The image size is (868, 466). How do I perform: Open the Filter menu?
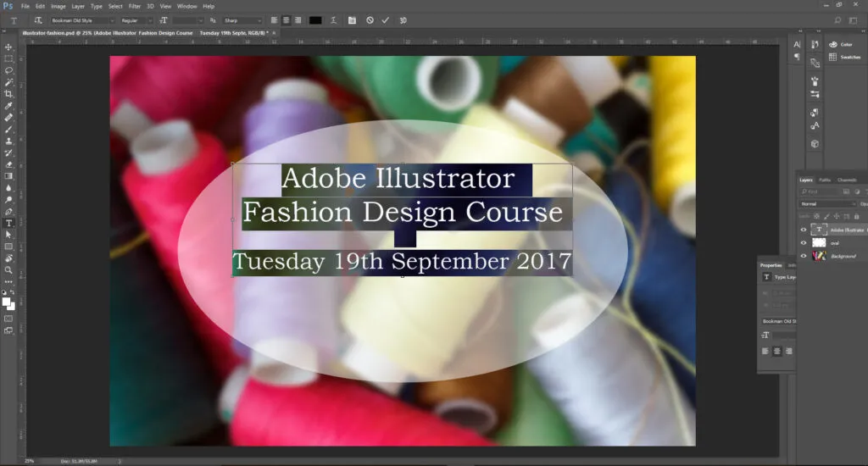135,6
